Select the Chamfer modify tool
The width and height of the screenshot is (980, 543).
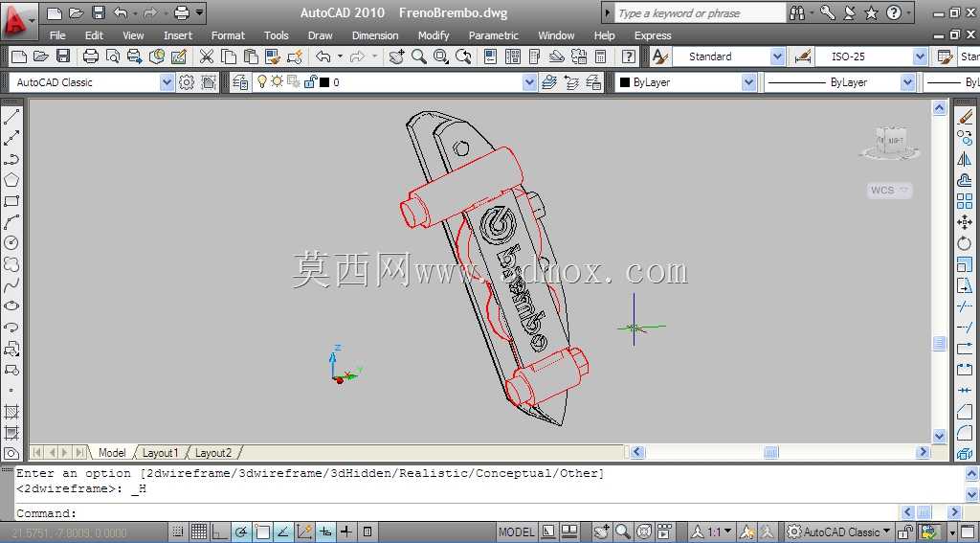pyautogui.click(x=965, y=412)
